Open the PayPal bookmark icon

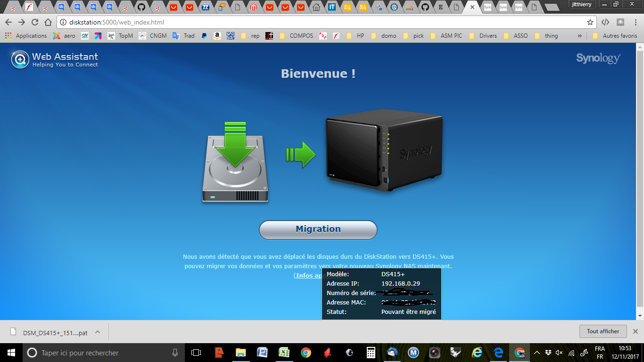coord(204,36)
